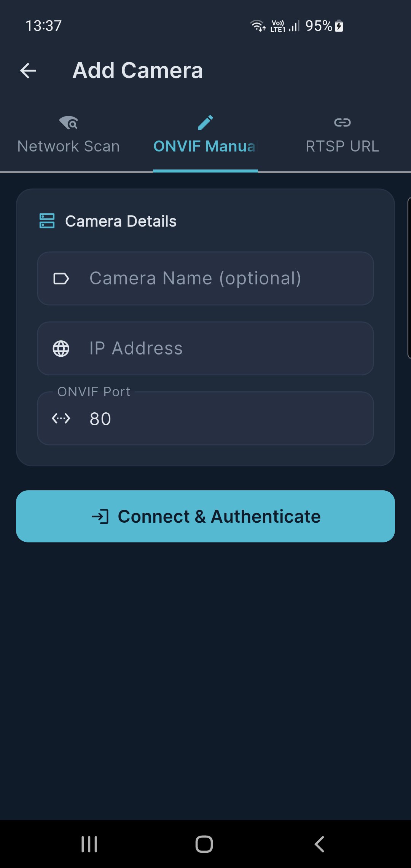Tap the Network Scan eye icon
411x868 pixels.
tap(69, 123)
